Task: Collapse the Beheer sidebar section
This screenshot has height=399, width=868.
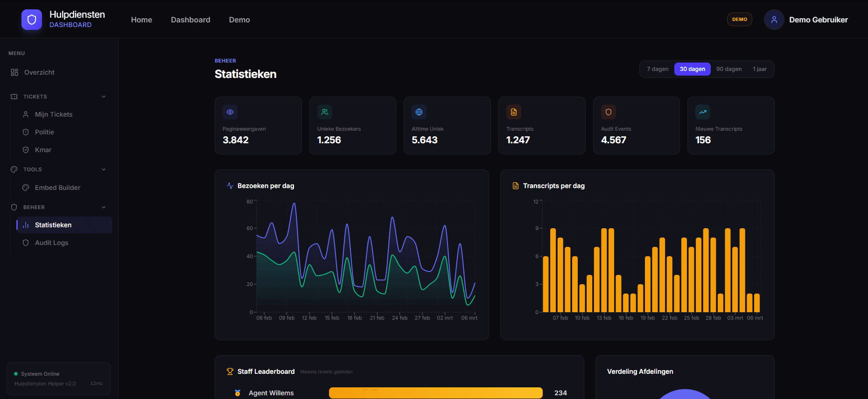Action: coord(104,207)
